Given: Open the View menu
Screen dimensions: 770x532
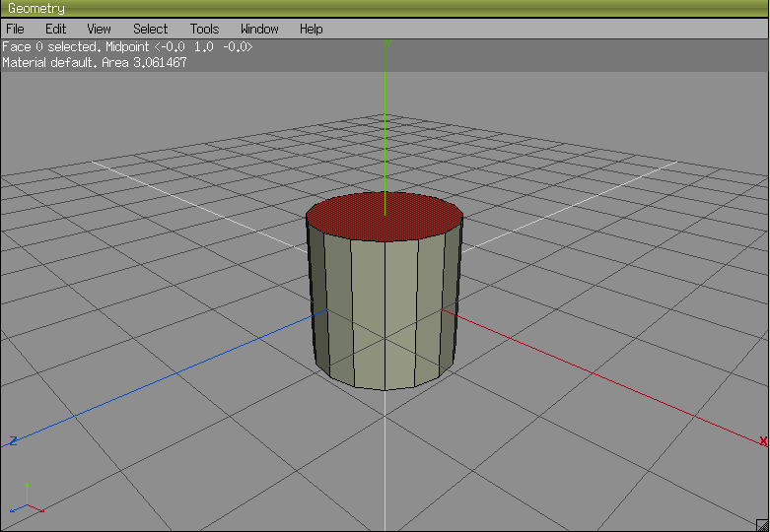Looking at the screenshot, I should tap(99, 29).
